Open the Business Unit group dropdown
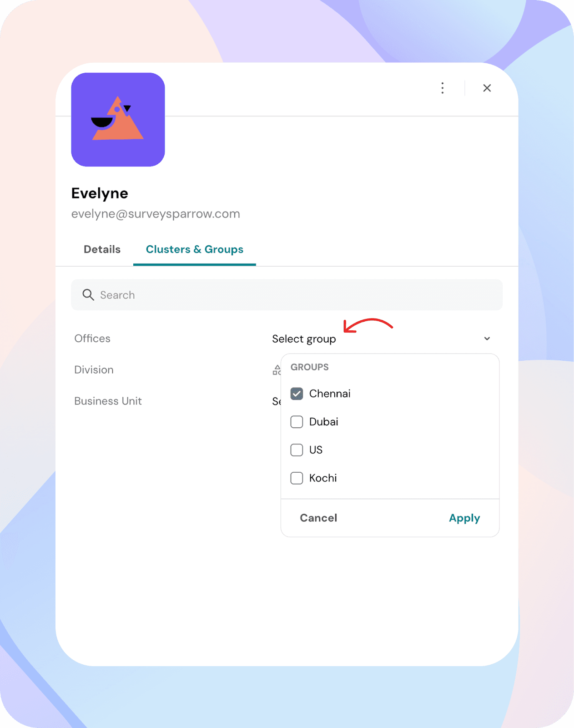The height and width of the screenshot is (728, 574). click(276, 401)
